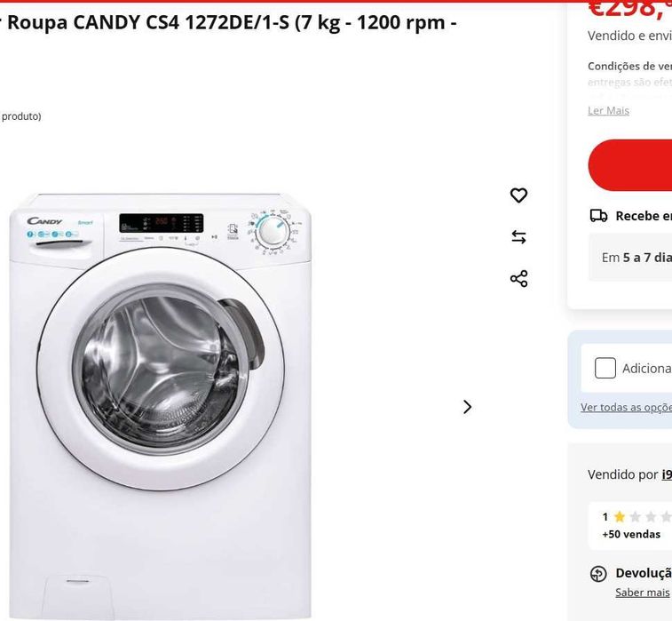The image size is (672, 621).
Task: Select the 5 a 7 dias delivery box
Action: tap(634, 258)
